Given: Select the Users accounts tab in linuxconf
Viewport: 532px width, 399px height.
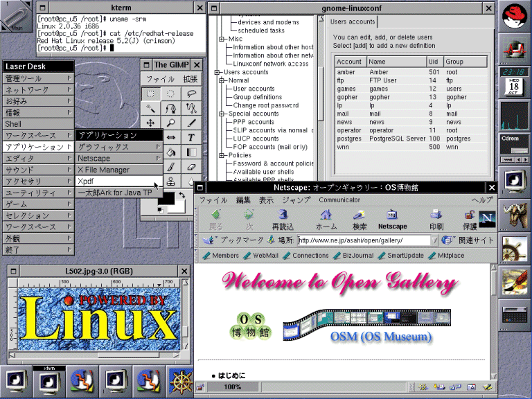Looking at the screenshot, I should 353,21.
